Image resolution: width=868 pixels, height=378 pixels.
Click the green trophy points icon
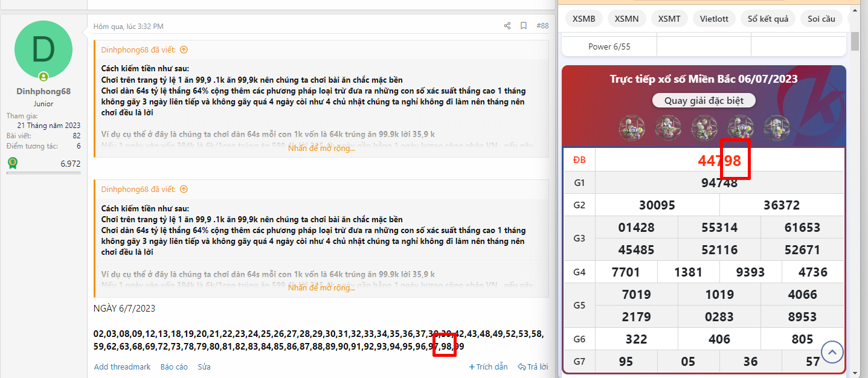12,163
